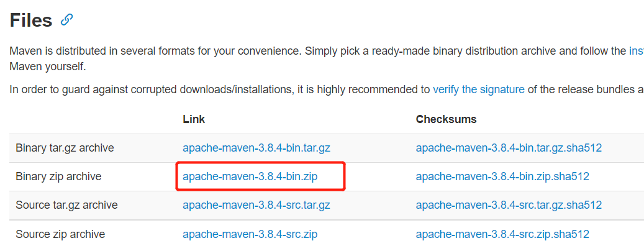This screenshot has height=251, width=644.
Task: Click the "In order to guard" paragraph text
Action: tap(186, 89)
